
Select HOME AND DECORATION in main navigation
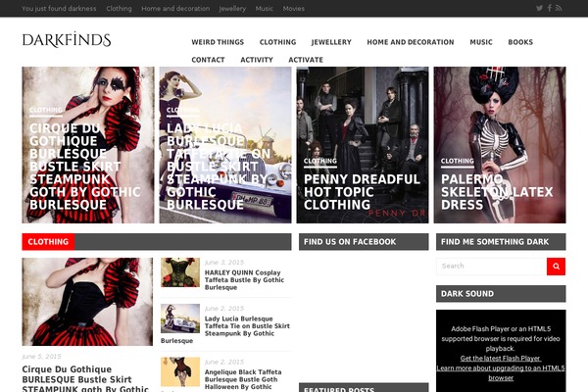(x=411, y=42)
